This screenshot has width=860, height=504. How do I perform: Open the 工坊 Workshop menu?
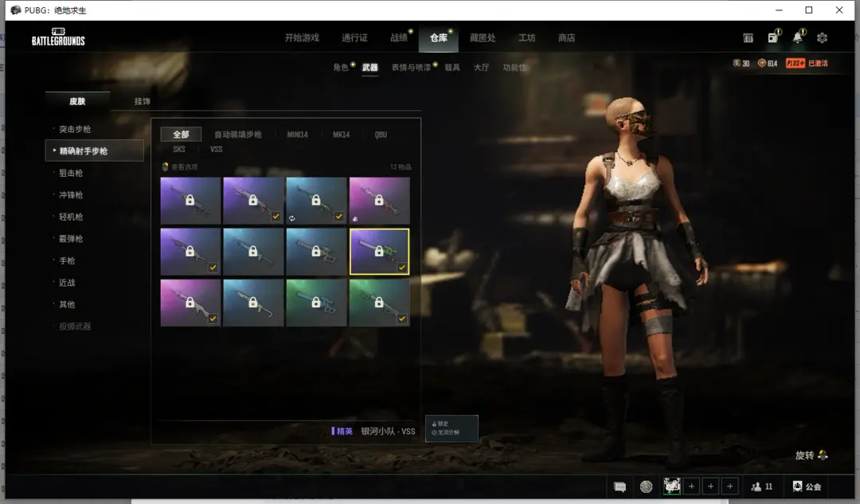(x=527, y=38)
